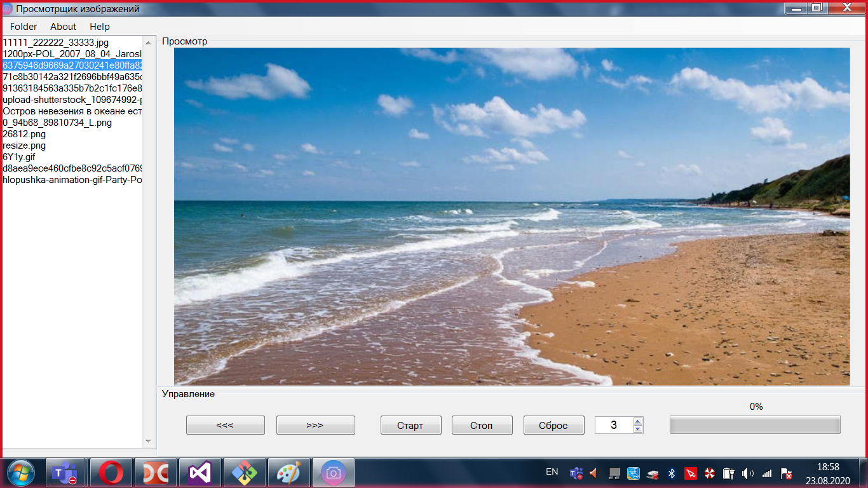Open the Folder menu
The width and height of the screenshot is (868, 488).
tap(23, 27)
